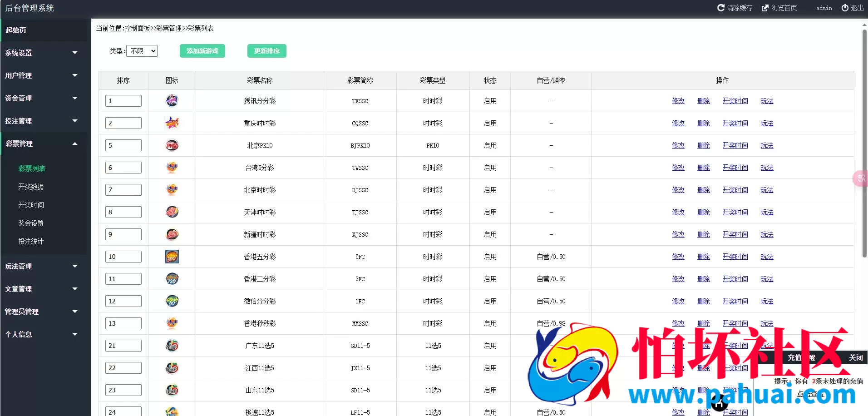
Task: Open the 类型 filter dropdown
Action: click(x=141, y=51)
